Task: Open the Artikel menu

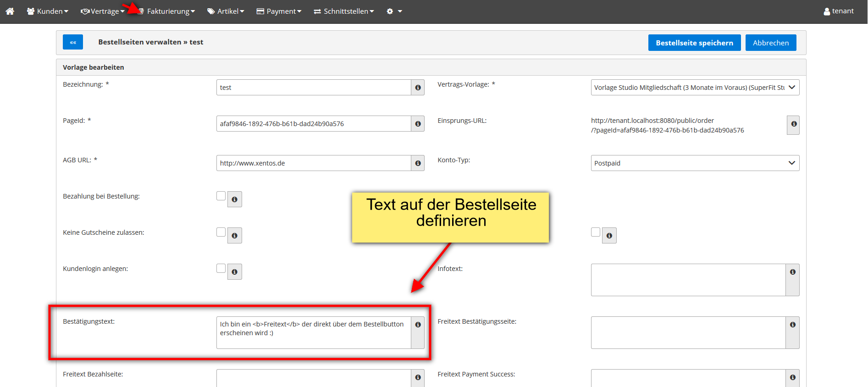Action: pyautogui.click(x=226, y=11)
